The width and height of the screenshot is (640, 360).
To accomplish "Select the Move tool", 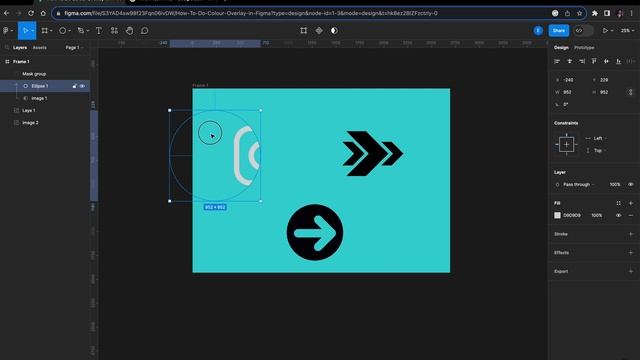I will (25, 31).
